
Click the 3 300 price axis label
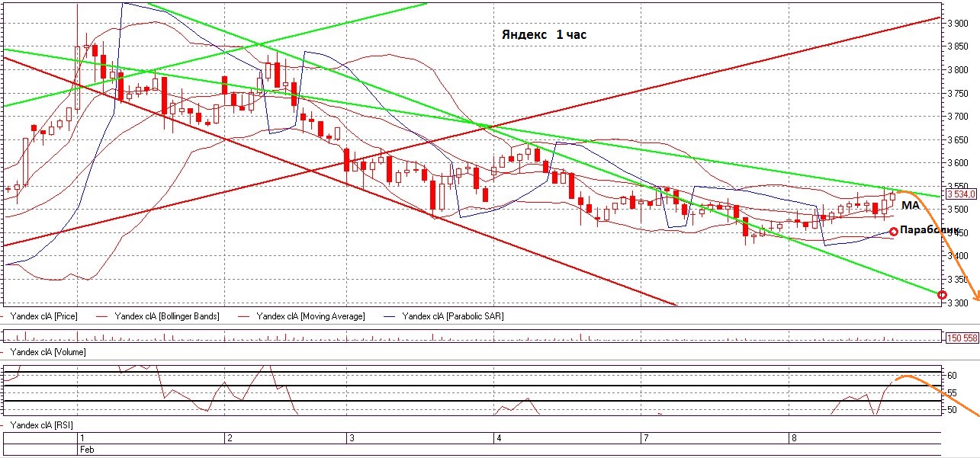point(959,303)
